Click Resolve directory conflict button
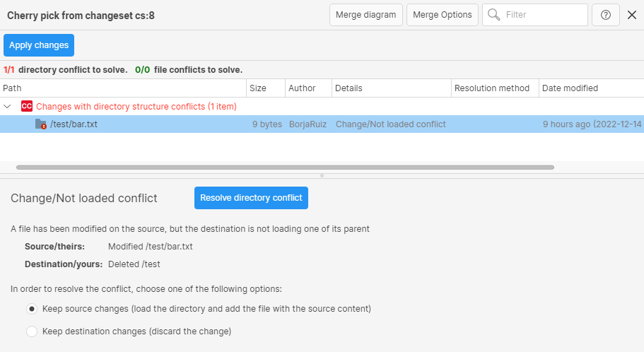644x352 pixels. [251, 198]
